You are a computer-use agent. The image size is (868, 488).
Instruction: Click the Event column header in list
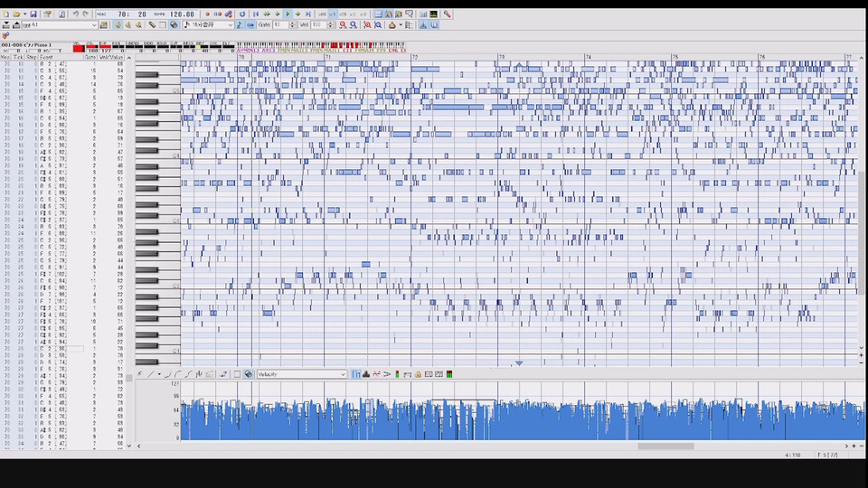click(46, 57)
